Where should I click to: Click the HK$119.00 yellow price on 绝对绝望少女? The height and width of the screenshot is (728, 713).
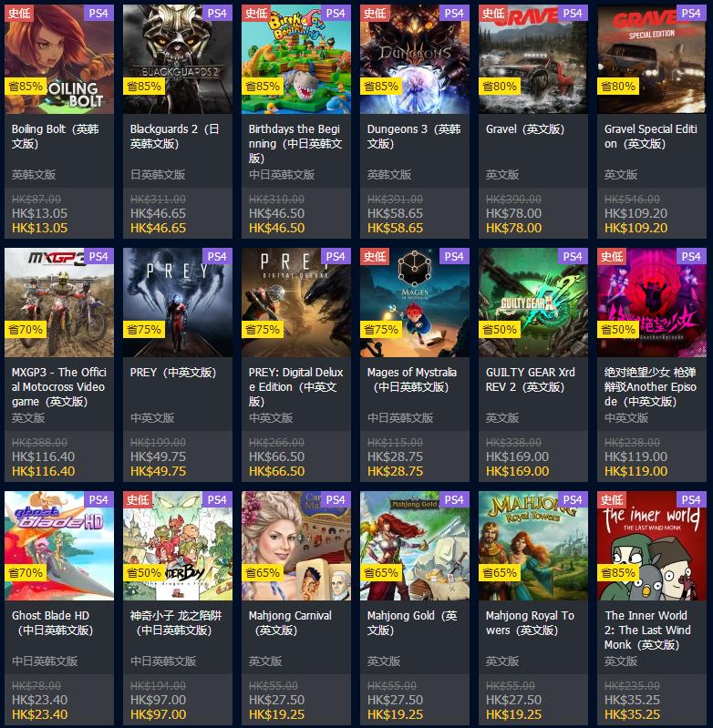pyautogui.click(x=635, y=471)
